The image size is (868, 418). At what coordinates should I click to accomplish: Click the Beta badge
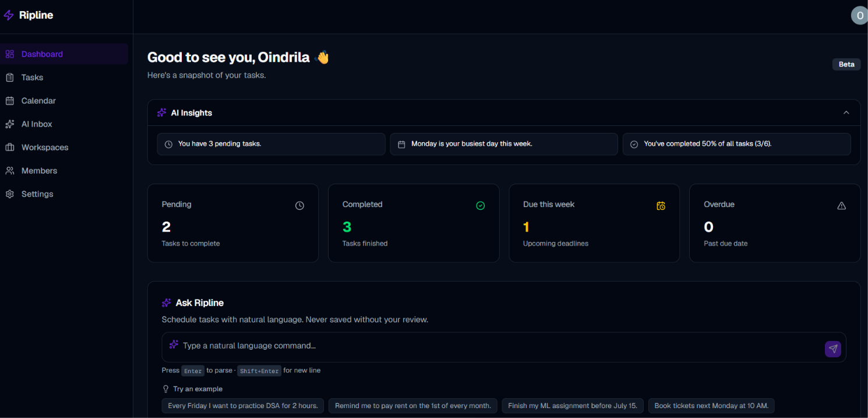pyautogui.click(x=846, y=64)
